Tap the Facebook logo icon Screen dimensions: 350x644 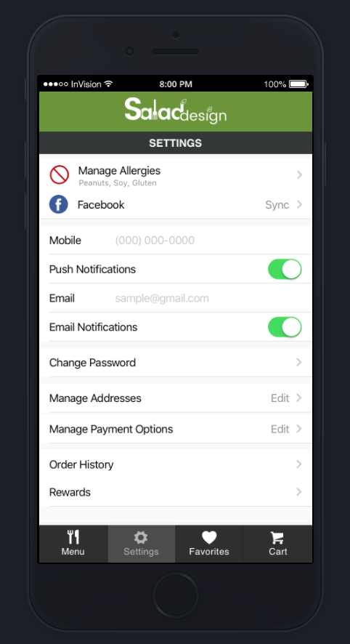(59, 204)
